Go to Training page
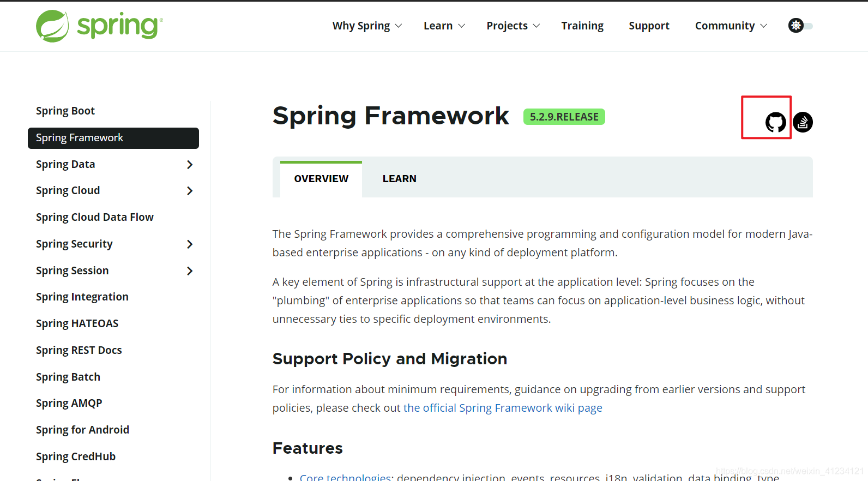868x481 pixels. [x=582, y=26]
